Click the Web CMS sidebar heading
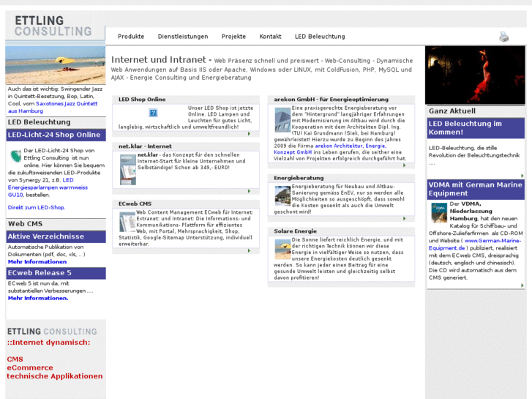Viewport: 532px width, 399px height. 25,224
